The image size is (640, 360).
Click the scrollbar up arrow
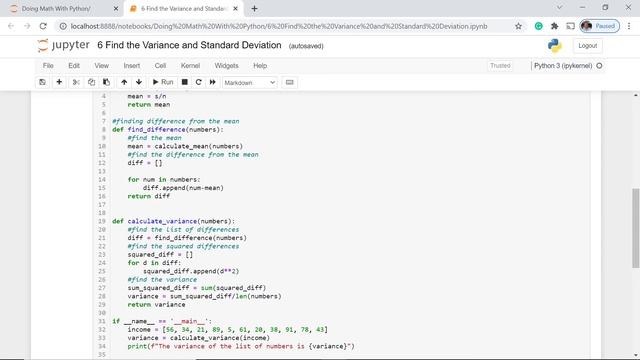(636, 95)
